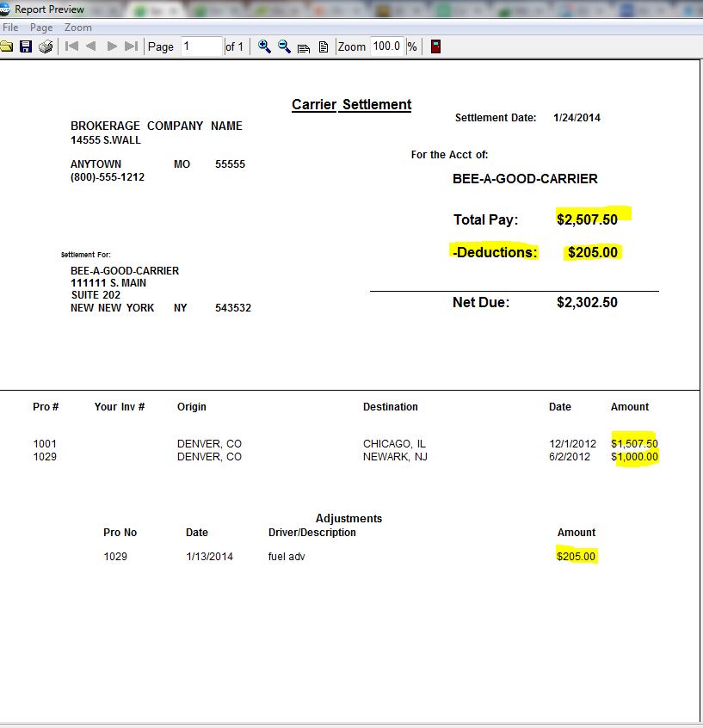The image size is (703, 728).
Task: Click the fit whole page icon
Action: [324, 47]
